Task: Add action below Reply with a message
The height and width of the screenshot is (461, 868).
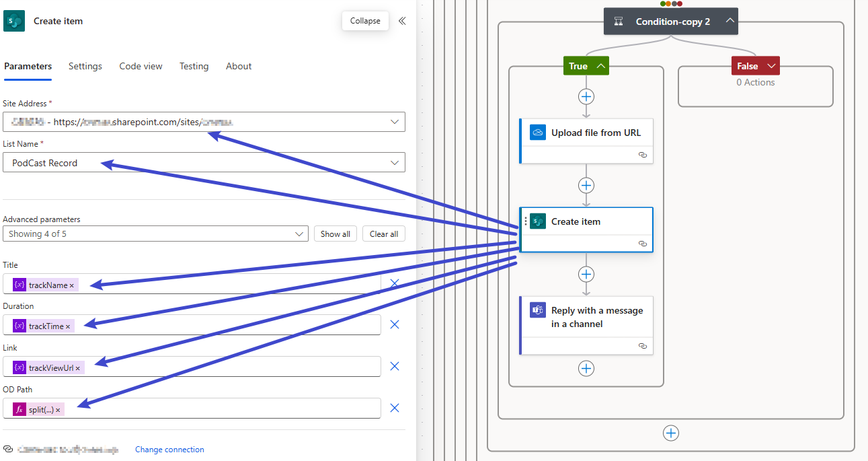Action: [x=586, y=368]
